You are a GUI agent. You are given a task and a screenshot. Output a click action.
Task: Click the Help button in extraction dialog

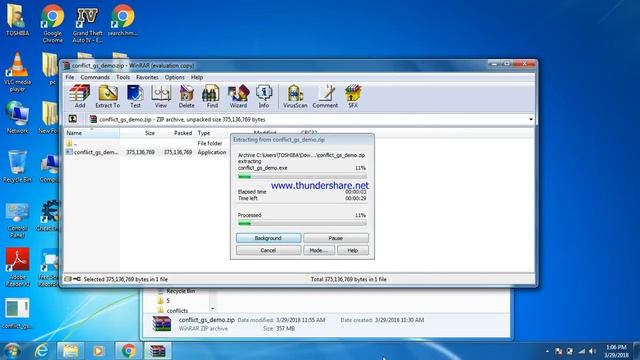(x=353, y=250)
